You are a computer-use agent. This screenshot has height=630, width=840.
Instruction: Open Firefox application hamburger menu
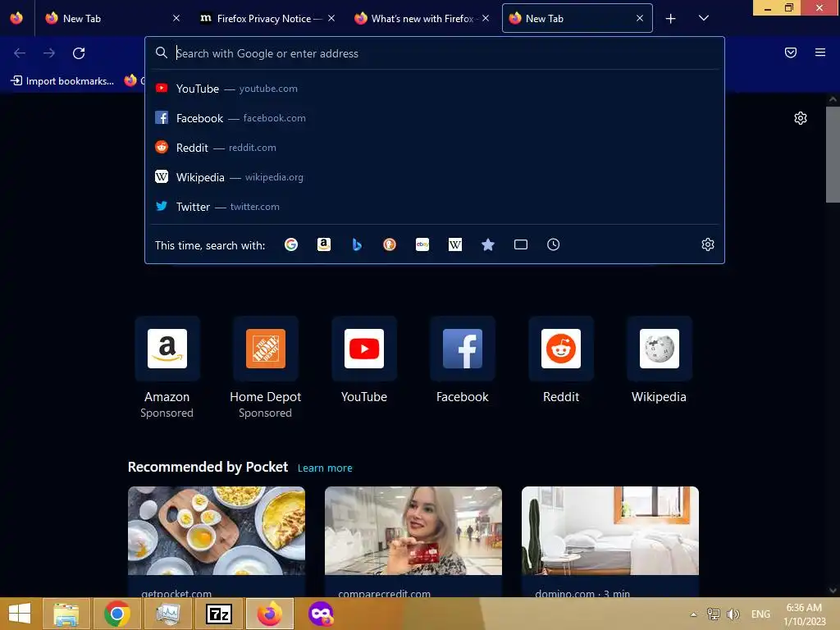tap(820, 52)
